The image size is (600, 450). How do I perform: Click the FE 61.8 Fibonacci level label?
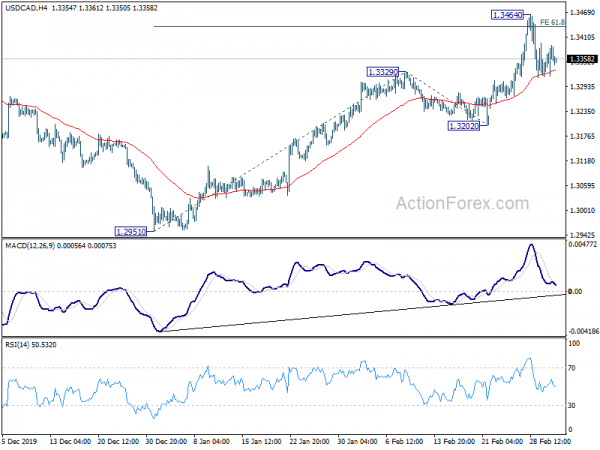click(552, 23)
